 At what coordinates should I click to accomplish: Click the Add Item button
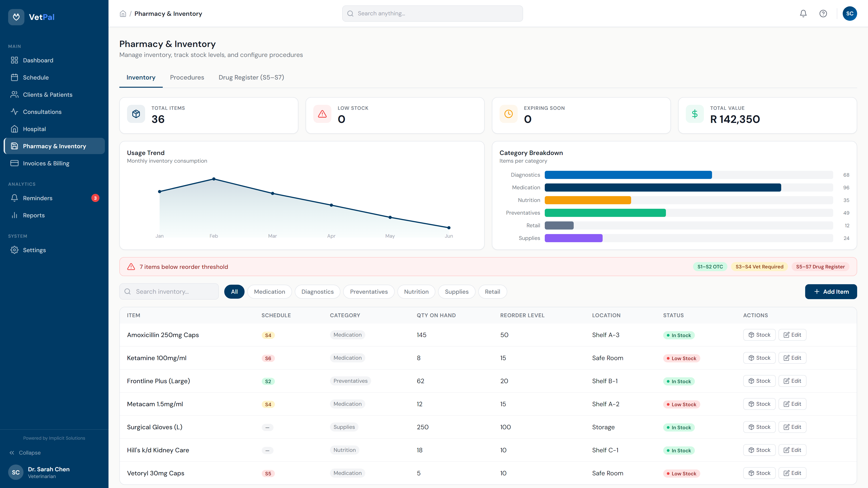[x=831, y=292]
